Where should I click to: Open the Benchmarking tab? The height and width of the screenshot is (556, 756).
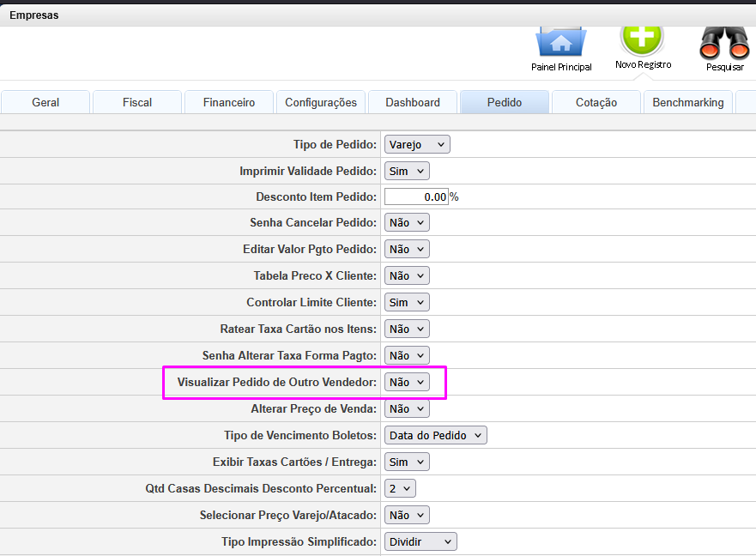688,102
